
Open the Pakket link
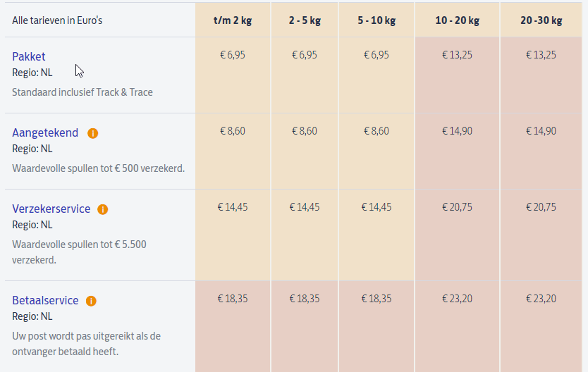coord(28,56)
